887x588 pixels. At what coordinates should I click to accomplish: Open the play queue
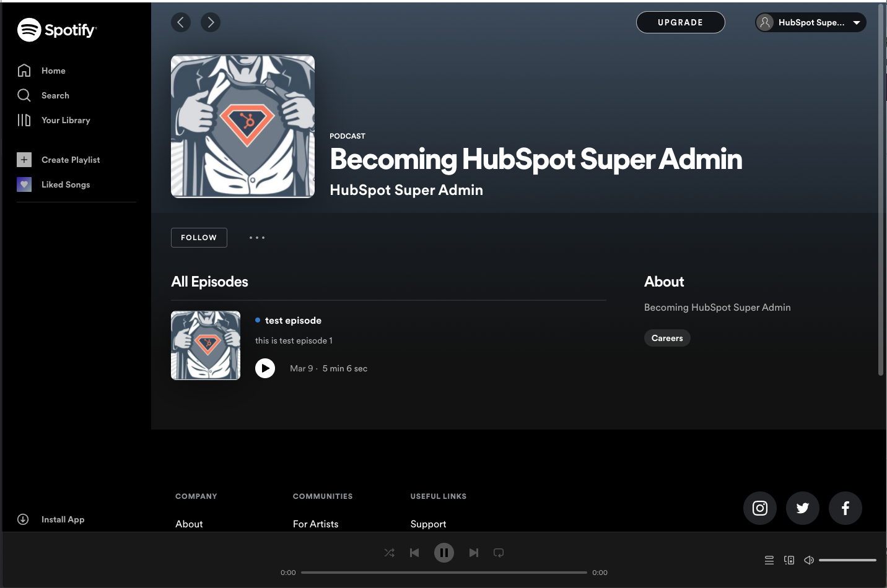point(769,560)
